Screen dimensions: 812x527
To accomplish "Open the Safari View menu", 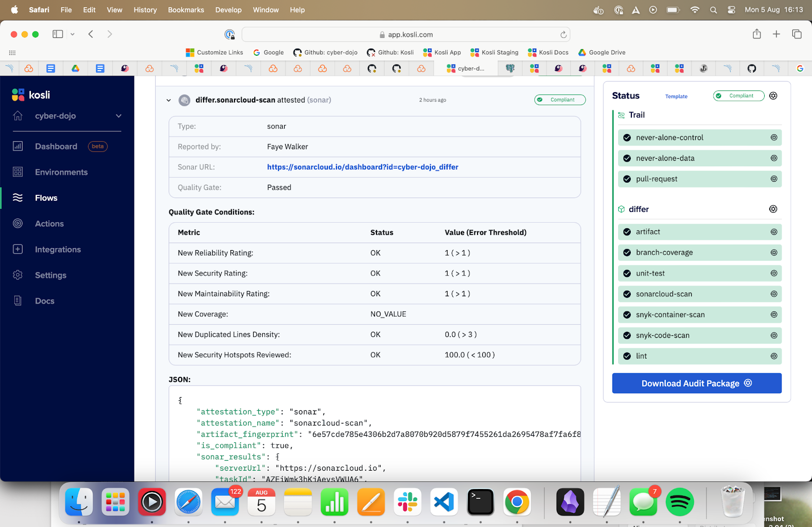I will point(114,10).
